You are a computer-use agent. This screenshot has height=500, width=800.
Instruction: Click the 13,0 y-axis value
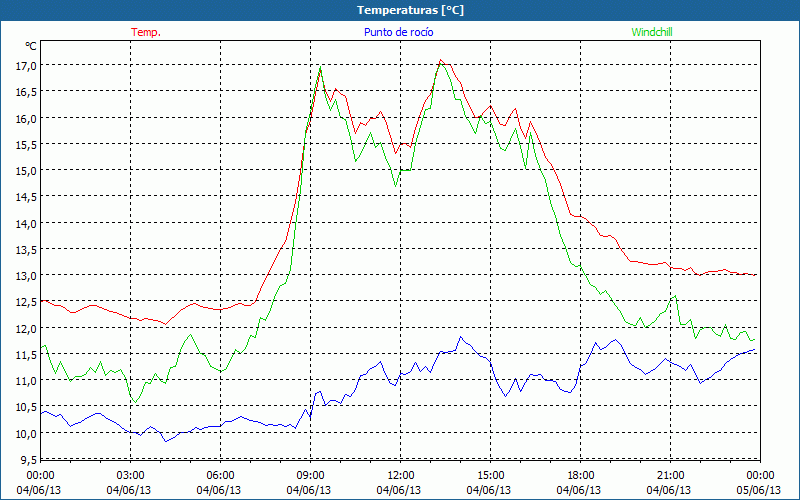coord(27,276)
